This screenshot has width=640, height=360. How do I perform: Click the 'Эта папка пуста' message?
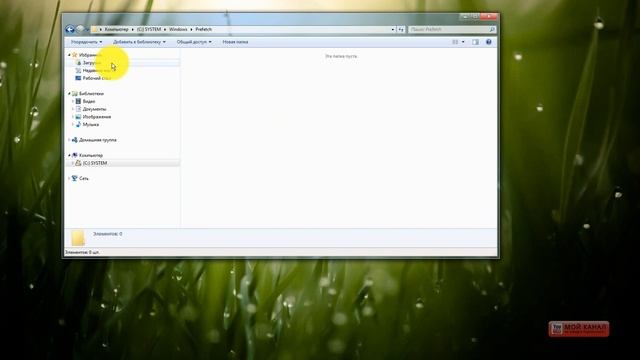coord(341,56)
